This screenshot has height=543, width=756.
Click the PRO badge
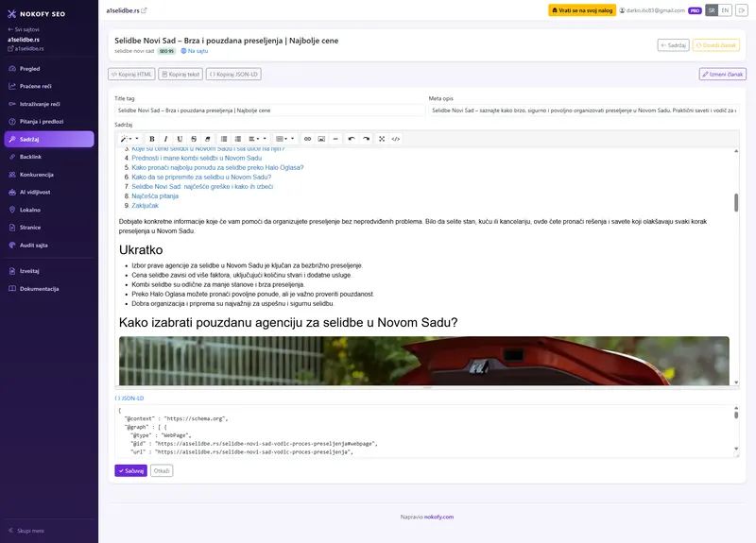[695, 10]
